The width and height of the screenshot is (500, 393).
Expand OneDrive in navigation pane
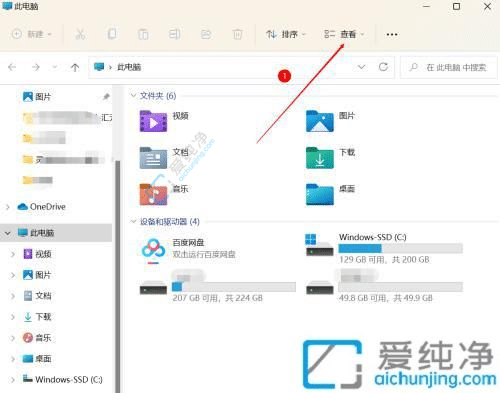pyautogui.click(x=8, y=207)
